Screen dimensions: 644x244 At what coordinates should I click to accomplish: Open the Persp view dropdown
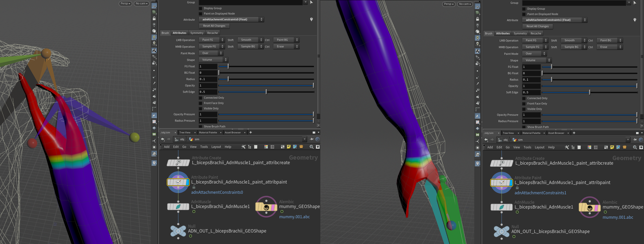[x=125, y=4]
